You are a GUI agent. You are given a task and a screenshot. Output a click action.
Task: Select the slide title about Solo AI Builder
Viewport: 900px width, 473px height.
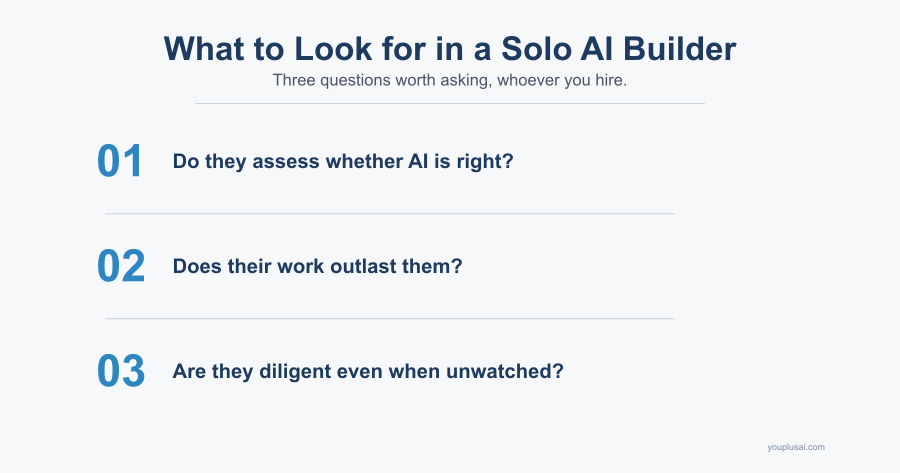[x=449, y=49]
